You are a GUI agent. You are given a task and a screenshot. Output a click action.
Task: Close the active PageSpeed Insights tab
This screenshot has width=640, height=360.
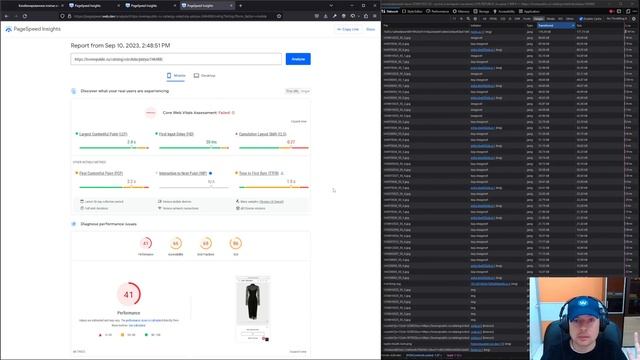click(231, 6)
